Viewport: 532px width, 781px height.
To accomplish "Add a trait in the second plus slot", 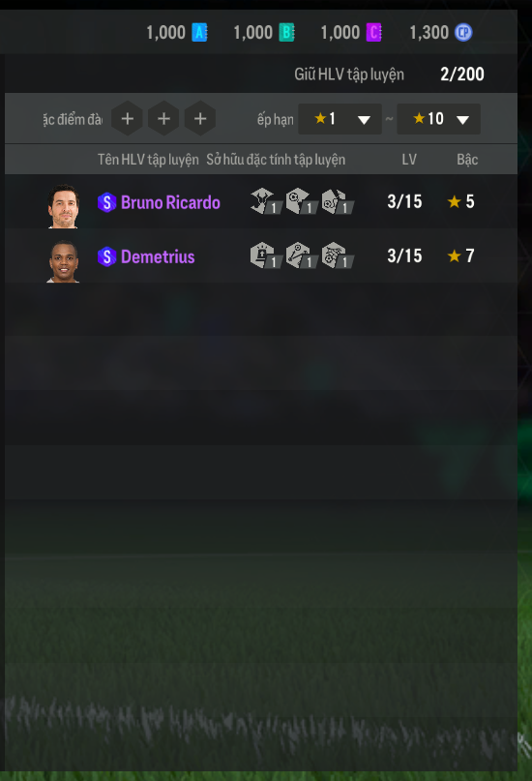I will tap(163, 118).
